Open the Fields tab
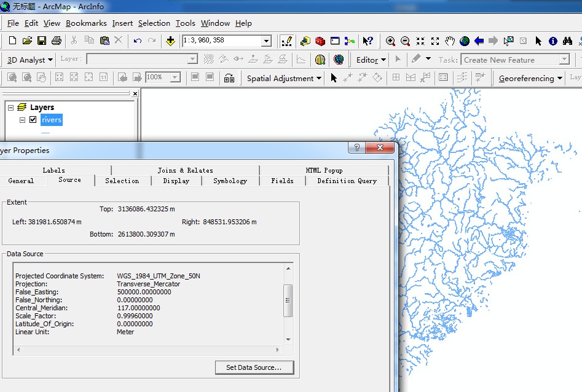Viewport: 582px width, 392px height. 282,181
